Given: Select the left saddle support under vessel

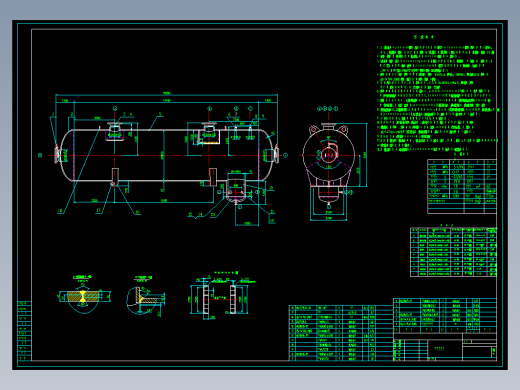Looking at the screenshot, I should pyautogui.click(x=115, y=177).
